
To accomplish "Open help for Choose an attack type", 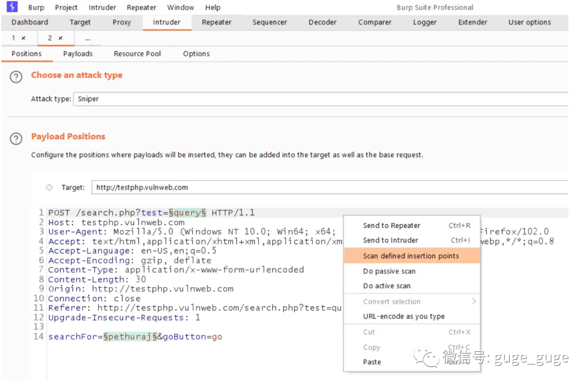I will 16,77.
